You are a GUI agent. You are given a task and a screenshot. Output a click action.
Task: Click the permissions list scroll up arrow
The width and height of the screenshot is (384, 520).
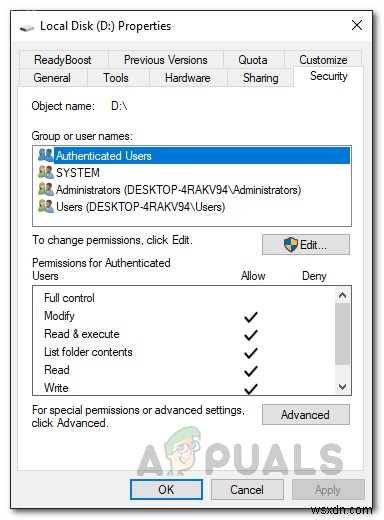(342, 295)
